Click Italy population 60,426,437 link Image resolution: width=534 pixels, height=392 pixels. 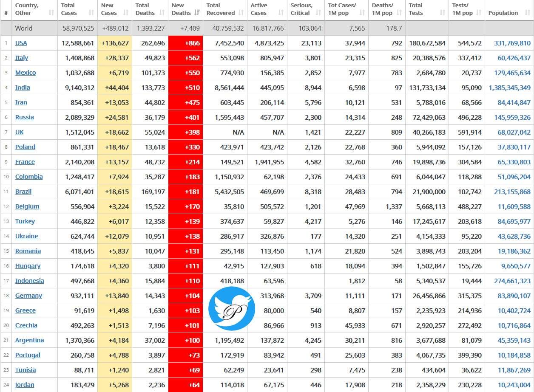(514, 58)
